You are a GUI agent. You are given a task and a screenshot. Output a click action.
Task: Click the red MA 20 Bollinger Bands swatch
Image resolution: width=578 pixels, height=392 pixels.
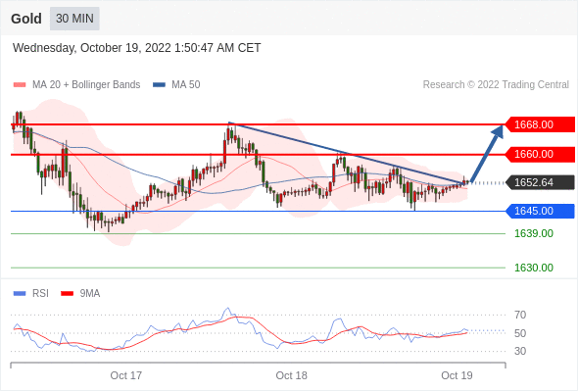point(20,85)
